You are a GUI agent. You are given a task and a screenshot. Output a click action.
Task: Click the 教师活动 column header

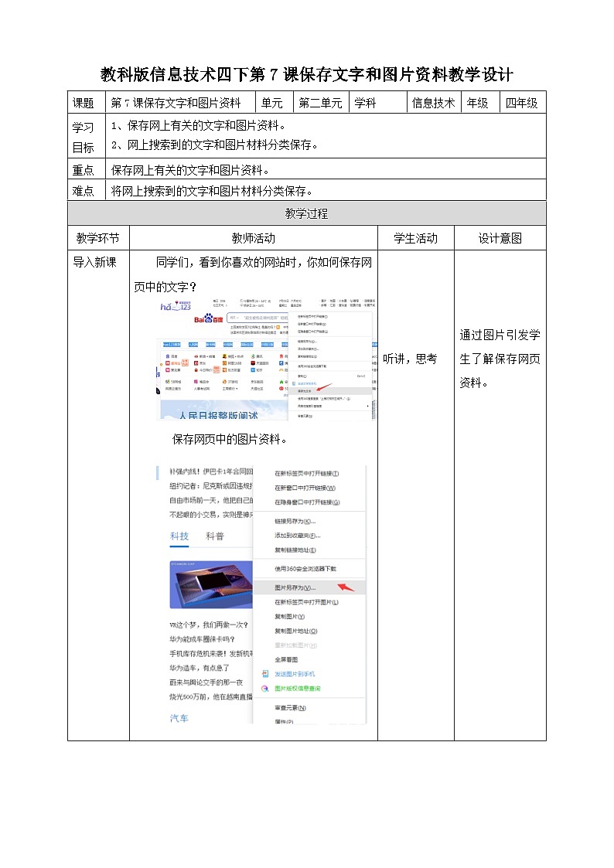(x=254, y=238)
